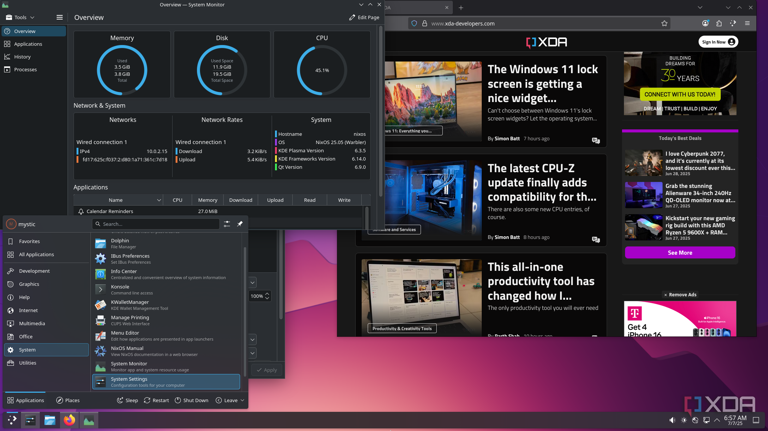Open the Windows 11 lock screen article

coord(542,85)
